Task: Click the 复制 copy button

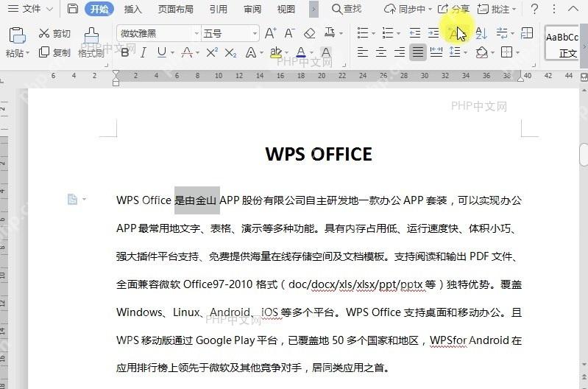Action: (54, 52)
